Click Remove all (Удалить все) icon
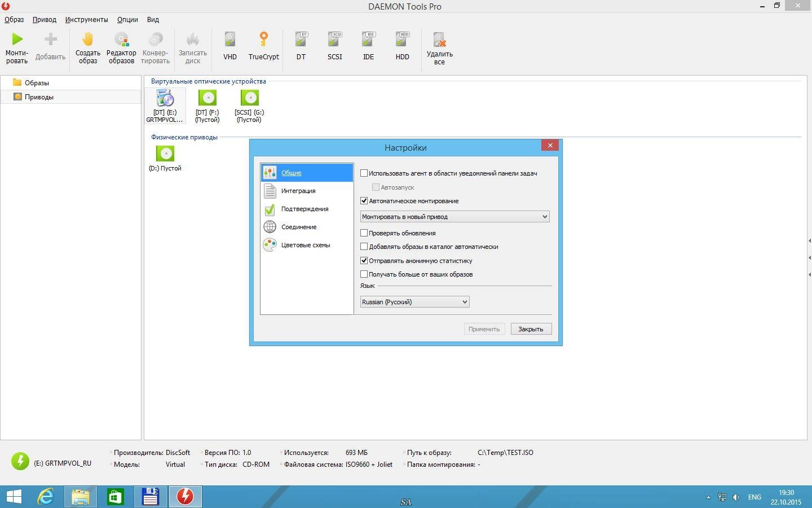The width and height of the screenshot is (812, 508). point(440,48)
